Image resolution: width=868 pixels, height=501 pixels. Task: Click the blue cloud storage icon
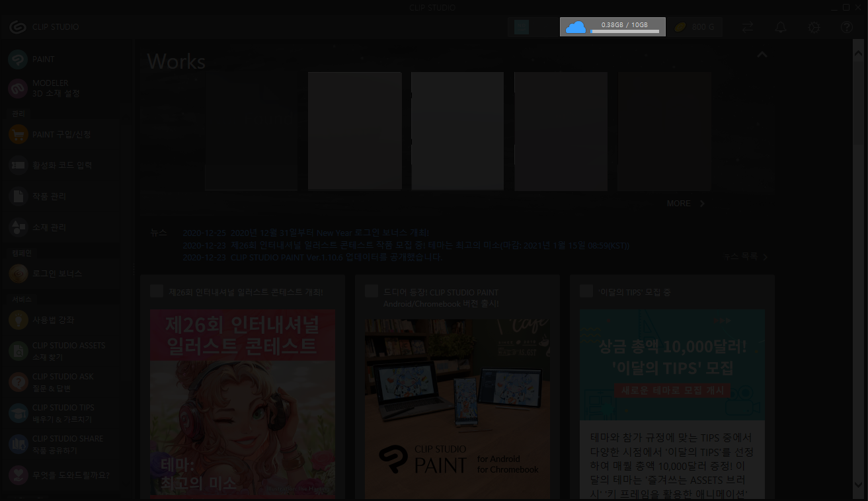pos(576,27)
